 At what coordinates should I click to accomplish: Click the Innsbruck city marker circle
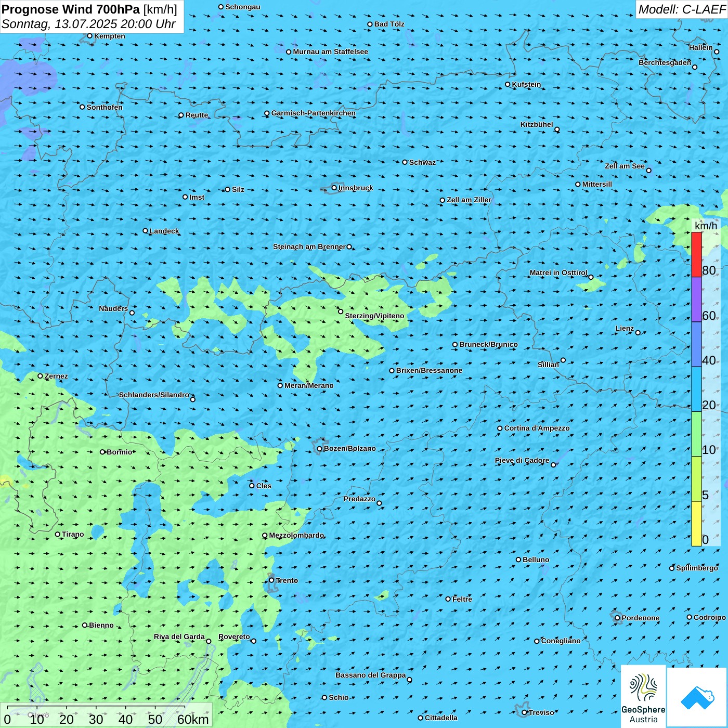tap(334, 188)
